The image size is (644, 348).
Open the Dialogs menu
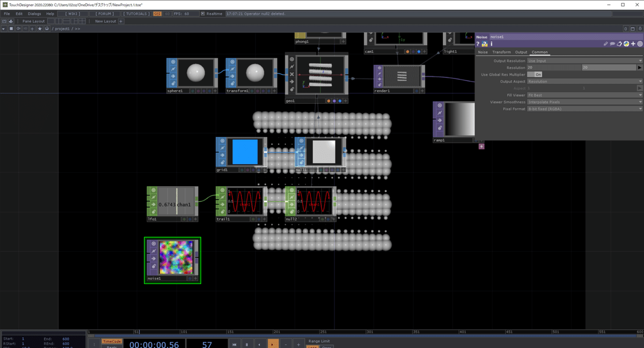[x=33, y=13]
